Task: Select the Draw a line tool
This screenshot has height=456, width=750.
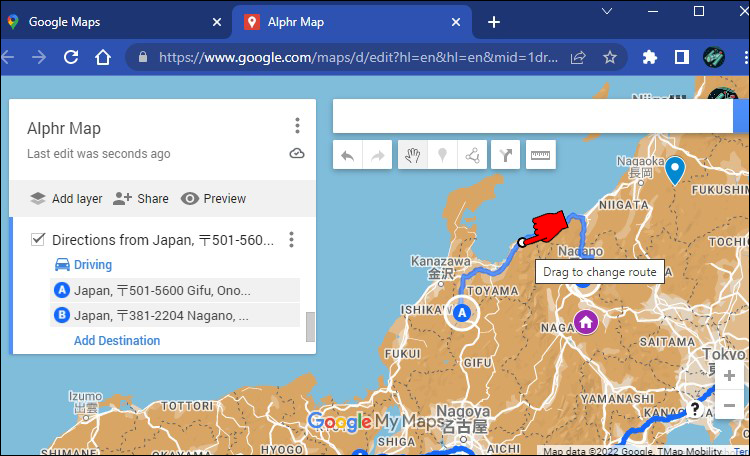Action: point(471,155)
